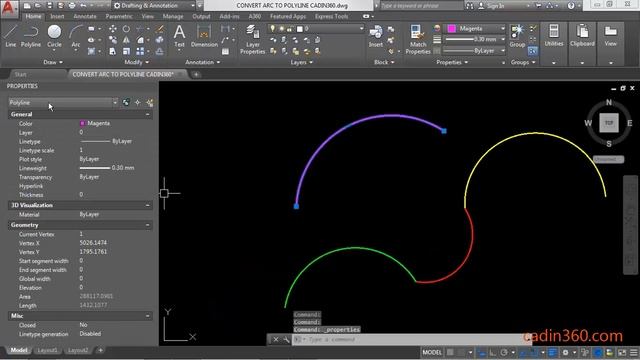The width and height of the screenshot is (640, 360).
Task: Open Layer Properties manager
Action: point(252,40)
